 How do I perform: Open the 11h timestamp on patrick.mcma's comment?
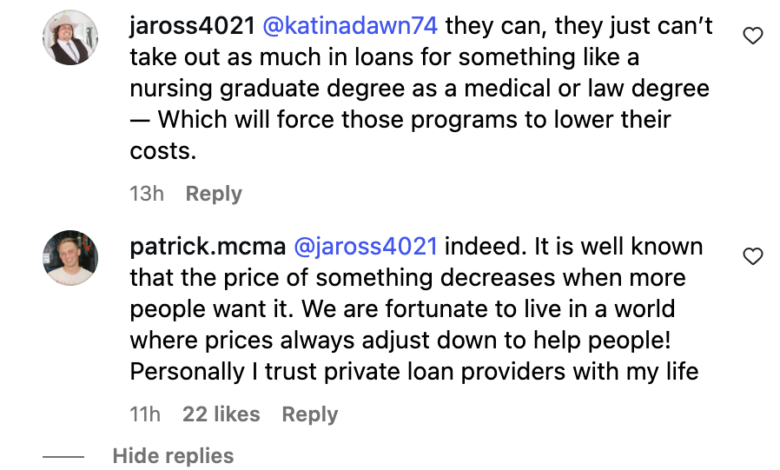[x=145, y=414]
